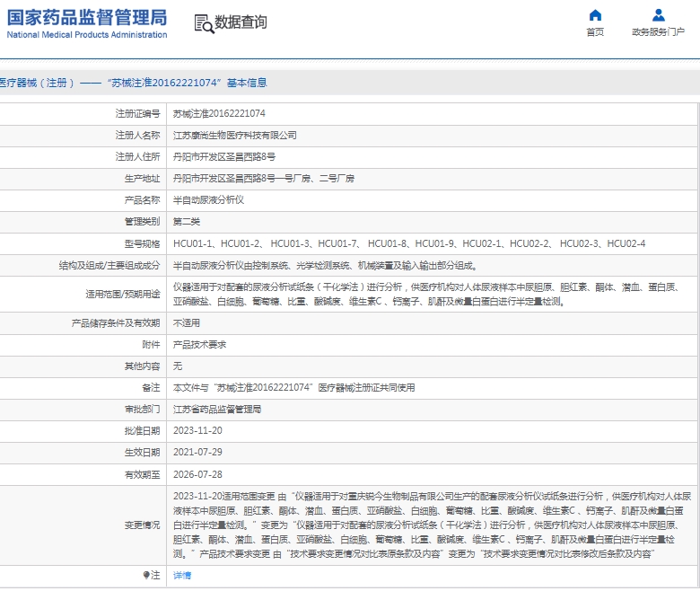
Task: Click the 批准日期 row label
Action: coord(142,430)
